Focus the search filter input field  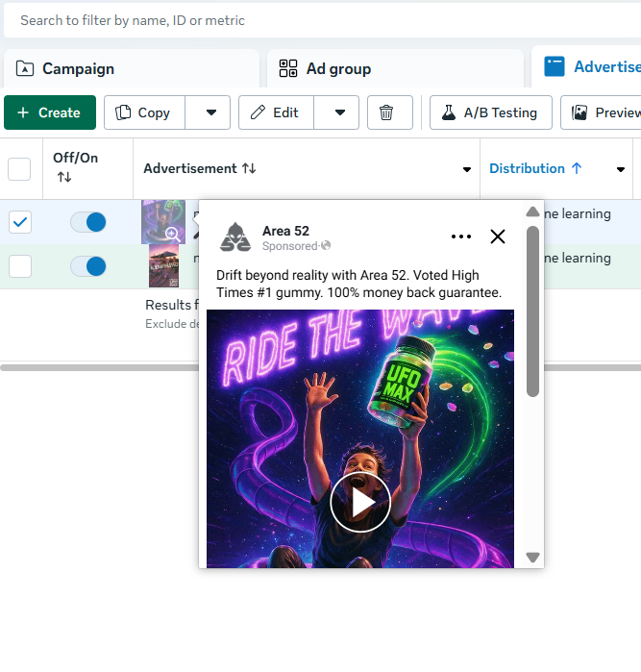click(322, 20)
